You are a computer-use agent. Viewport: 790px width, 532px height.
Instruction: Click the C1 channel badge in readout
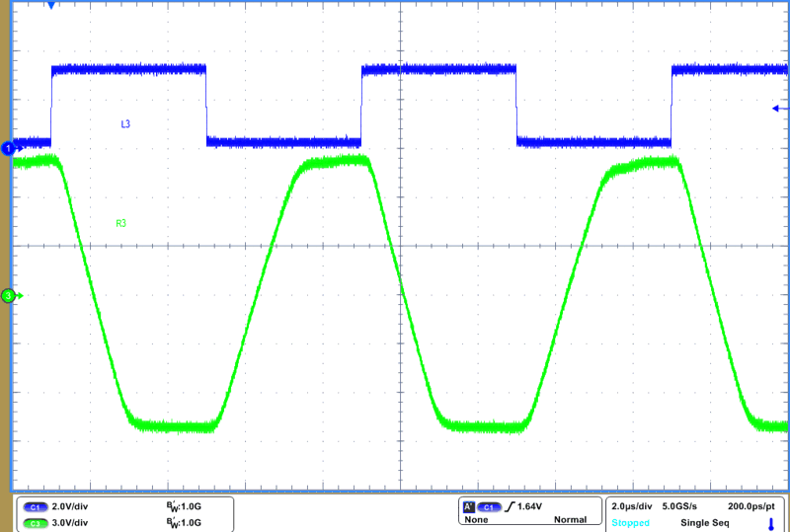pyautogui.click(x=35, y=506)
